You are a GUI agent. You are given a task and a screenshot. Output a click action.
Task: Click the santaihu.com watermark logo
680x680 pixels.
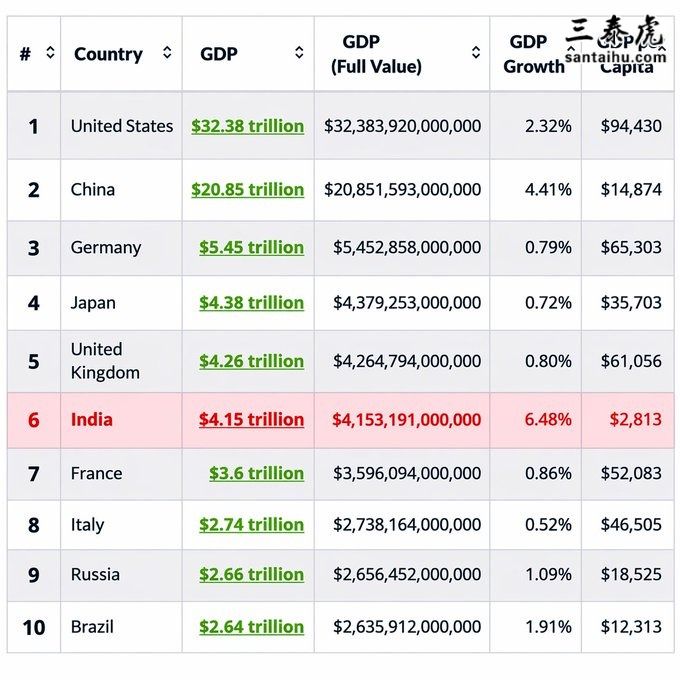click(x=614, y=42)
